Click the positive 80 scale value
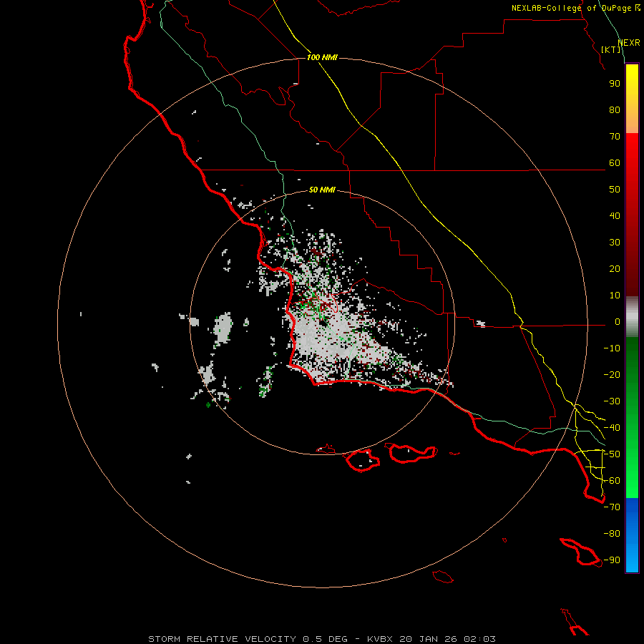This screenshot has height=644, width=644. tap(615, 110)
